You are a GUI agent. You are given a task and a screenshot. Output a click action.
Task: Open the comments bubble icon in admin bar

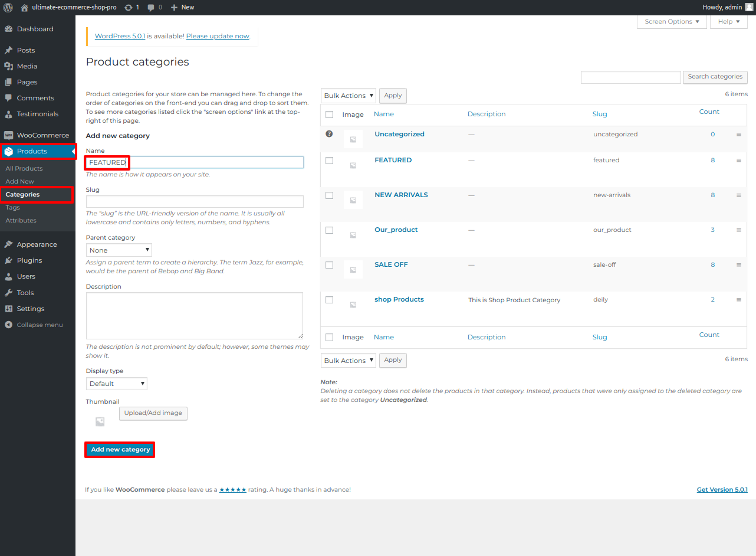point(151,7)
